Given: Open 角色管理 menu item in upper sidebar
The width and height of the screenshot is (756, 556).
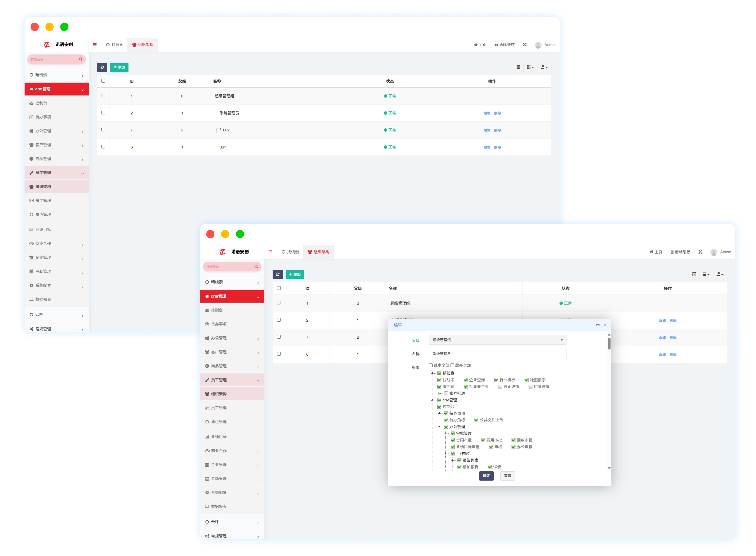Looking at the screenshot, I should [x=43, y=215].
